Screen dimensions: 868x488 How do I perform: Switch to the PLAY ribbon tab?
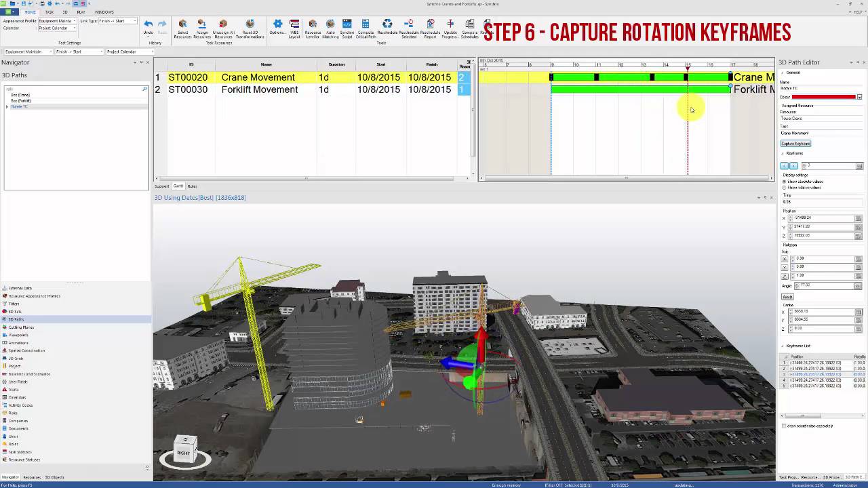[81, 12]
